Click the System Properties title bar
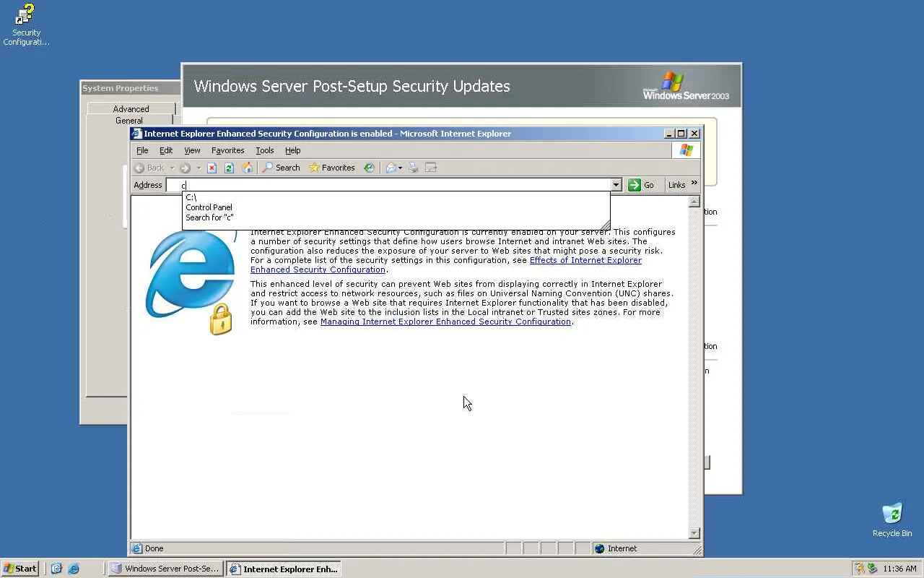This screenshot has height=578, width=924. click(x=130, y=88)
